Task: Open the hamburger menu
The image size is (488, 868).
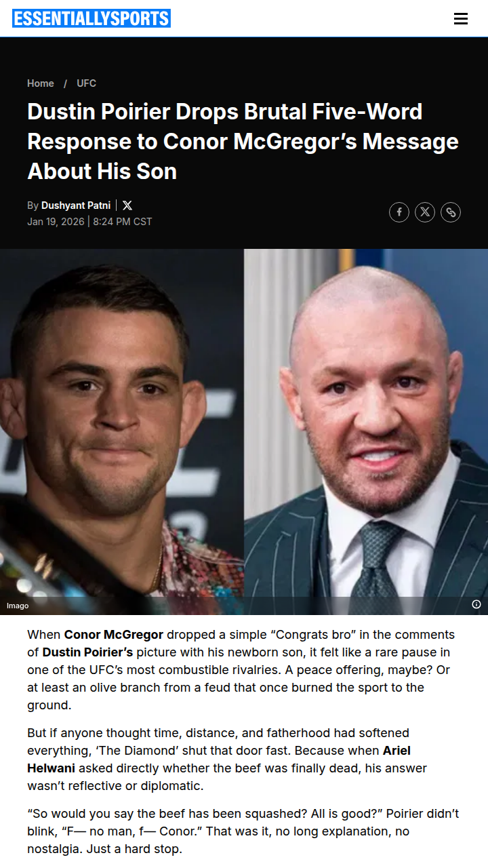Action: point(461,19)
